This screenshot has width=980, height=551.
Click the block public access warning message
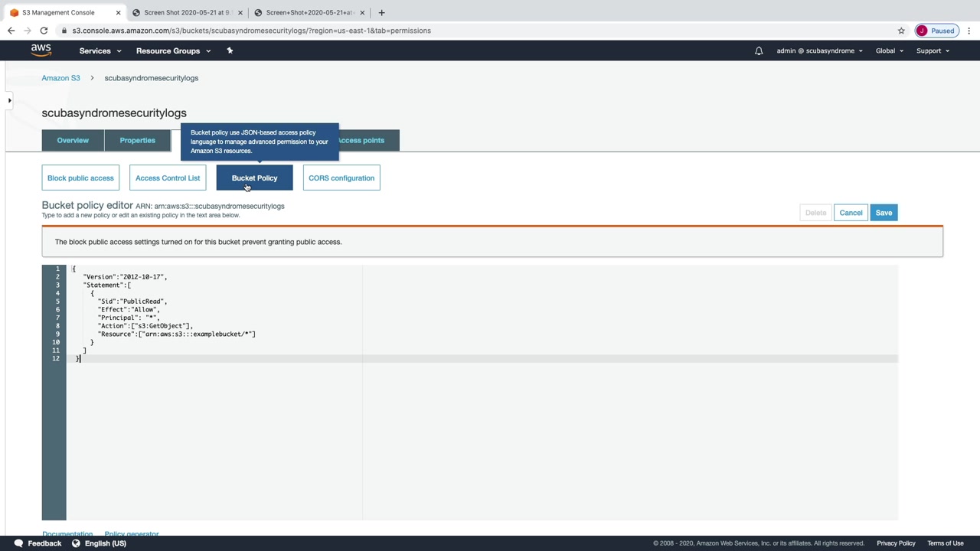198,242
